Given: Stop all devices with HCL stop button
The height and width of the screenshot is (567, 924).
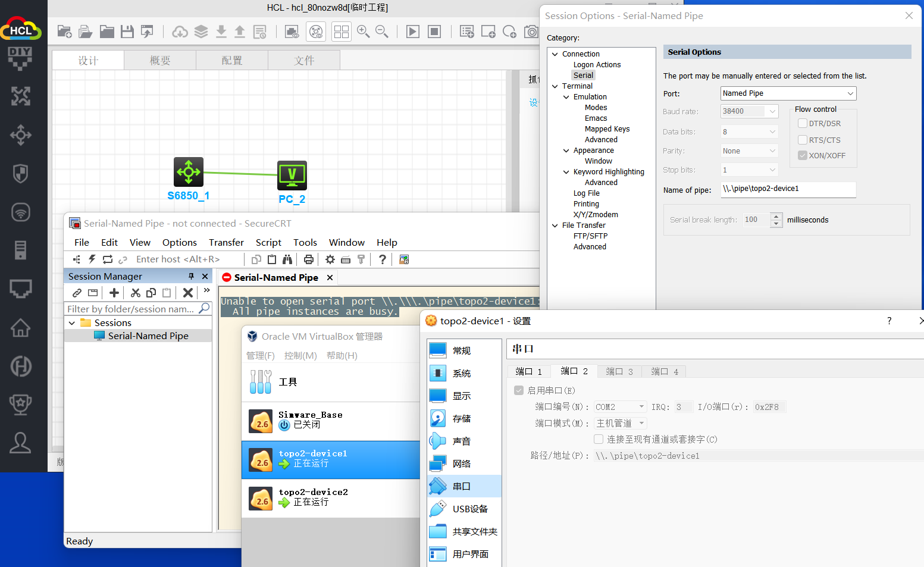Looking at the screenshot, I should click(x=435, y=32).
